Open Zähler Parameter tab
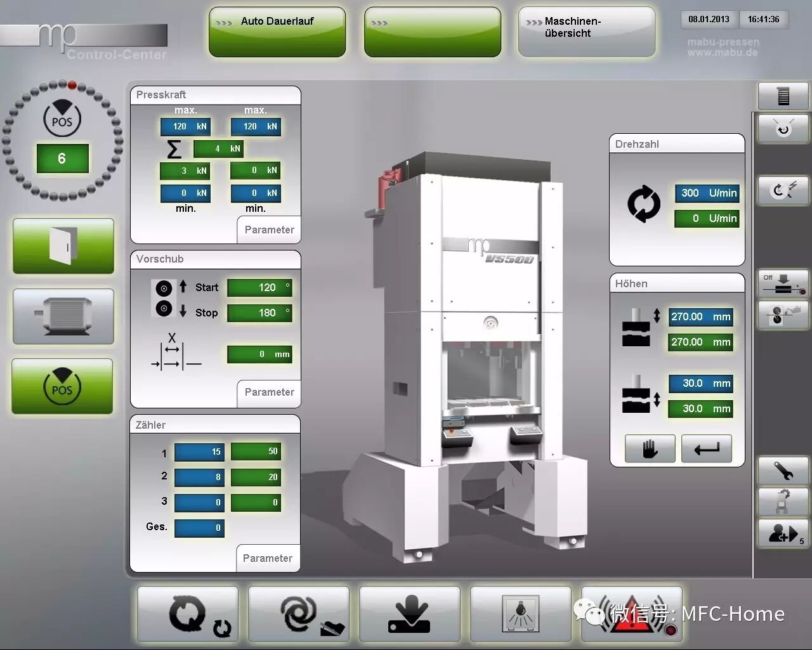 268,558
